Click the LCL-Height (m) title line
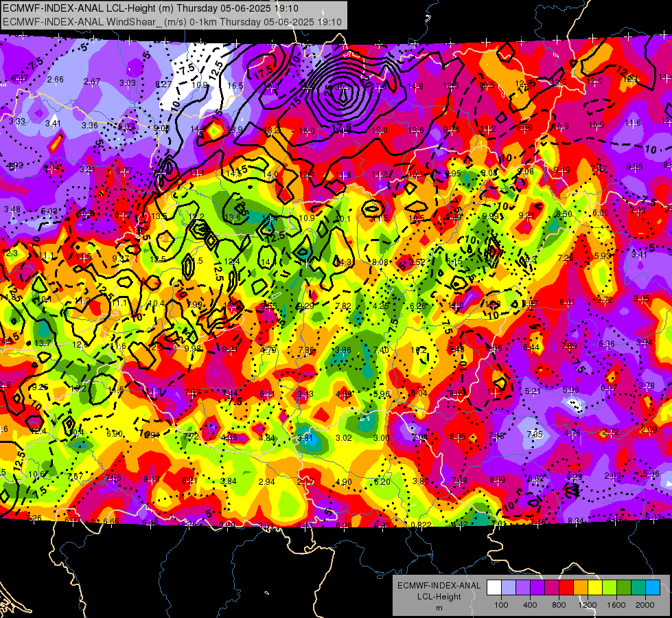The image size is (672, 618). pyautogui.click(x=150, y=8)
